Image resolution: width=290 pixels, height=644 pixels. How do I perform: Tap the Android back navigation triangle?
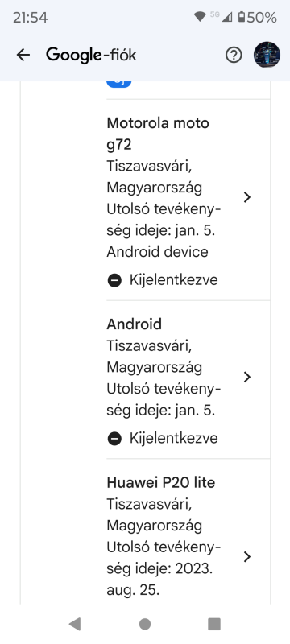(75, 624)
